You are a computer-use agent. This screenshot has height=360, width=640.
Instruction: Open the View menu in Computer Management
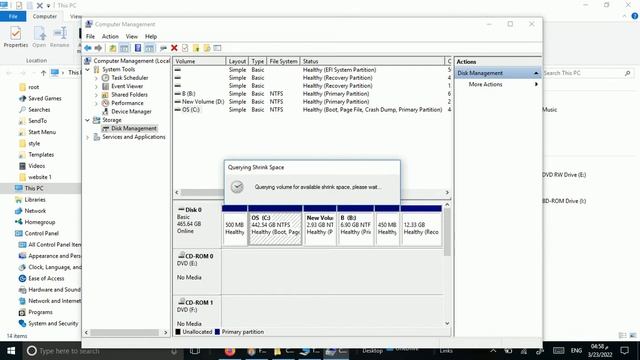tap(131, 36)
